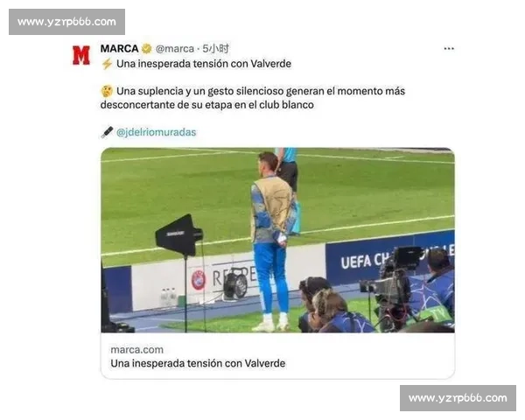The height and width of the screenshot is (420, 525).
Task: Click the tweet headline 'Una inesperada tensión con Valverde'
Action: [x=204, y=64]
